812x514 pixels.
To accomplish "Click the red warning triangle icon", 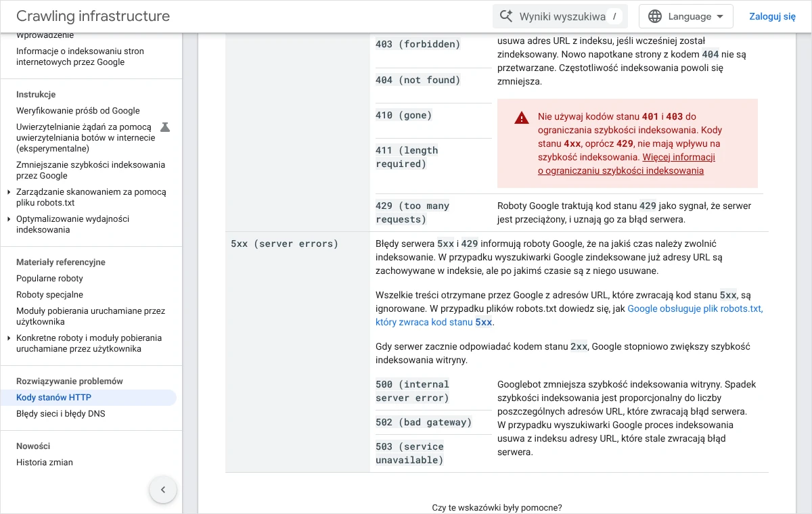I will coord(522,118).
